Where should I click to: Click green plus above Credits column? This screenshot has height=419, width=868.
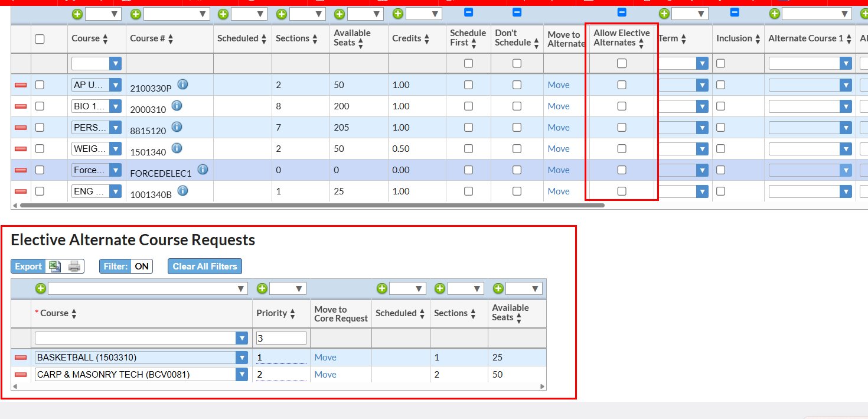398,14
